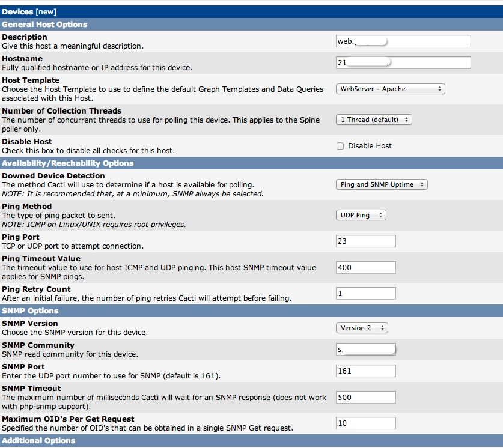Click 'Fully qualified hostname or IP address' text
503x448 pixels.
[x=97, y=68]
